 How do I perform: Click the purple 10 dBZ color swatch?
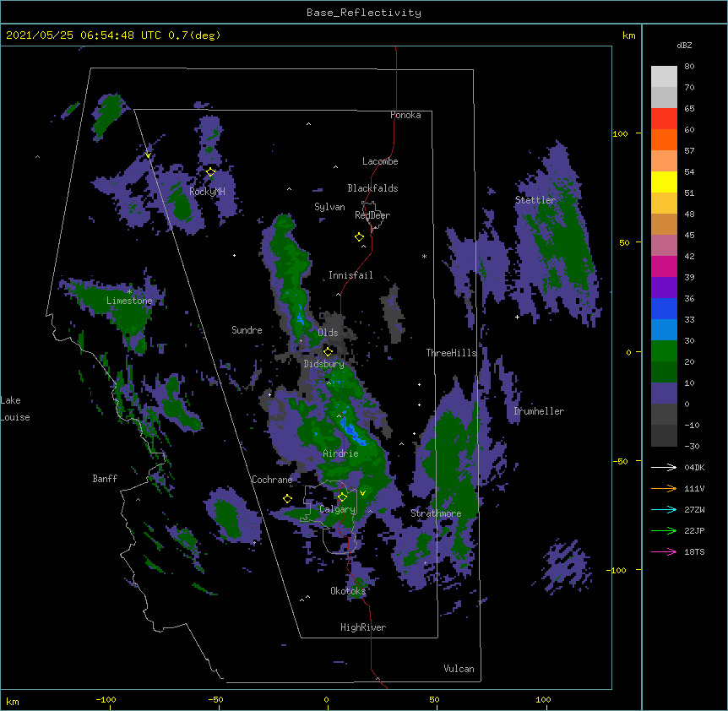point(664,393)
